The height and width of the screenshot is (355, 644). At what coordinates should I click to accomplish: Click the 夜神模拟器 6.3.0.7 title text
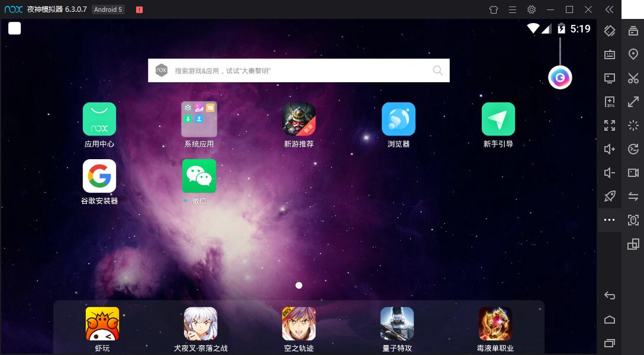(x=57, y=9)
